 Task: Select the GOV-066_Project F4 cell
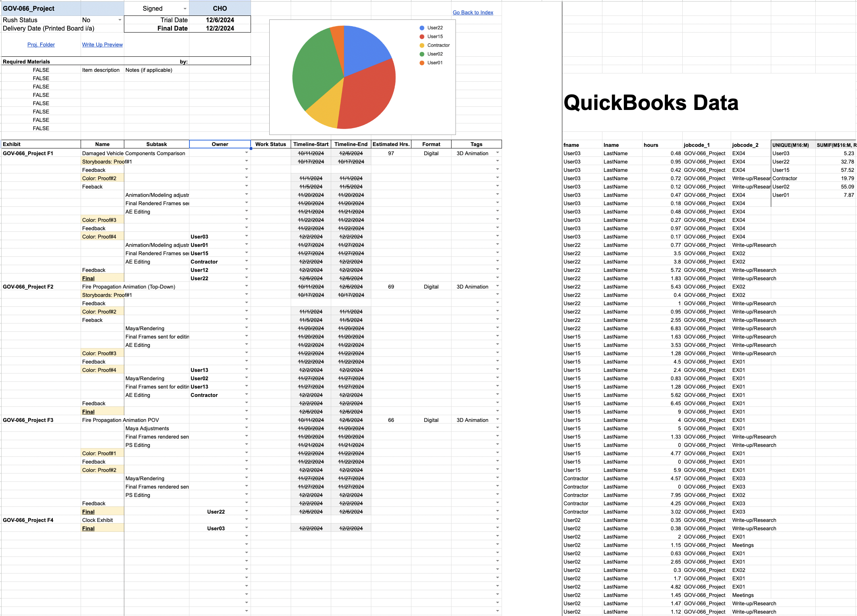point(41,520)
